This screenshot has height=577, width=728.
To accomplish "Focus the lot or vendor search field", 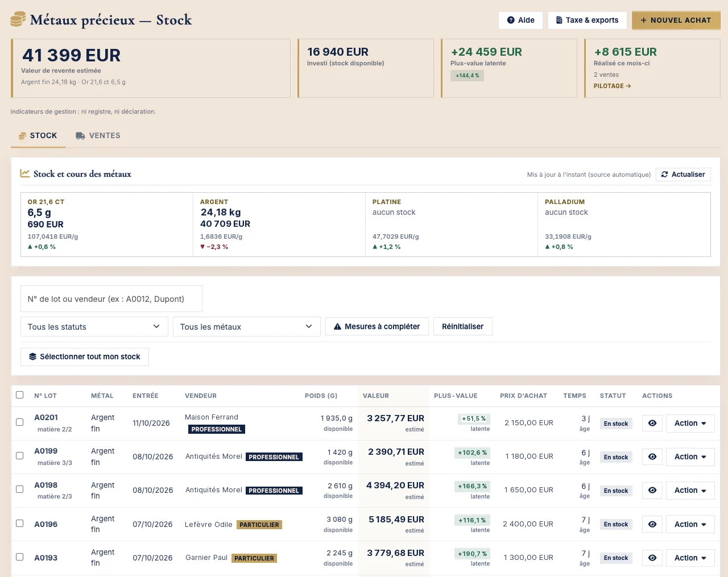I will tap(111, 299).
